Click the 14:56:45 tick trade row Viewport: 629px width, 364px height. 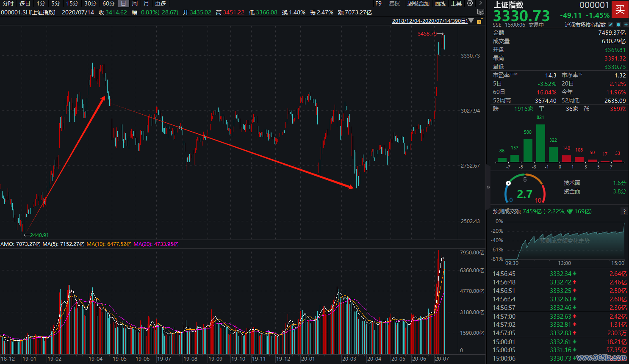[559, 274]
